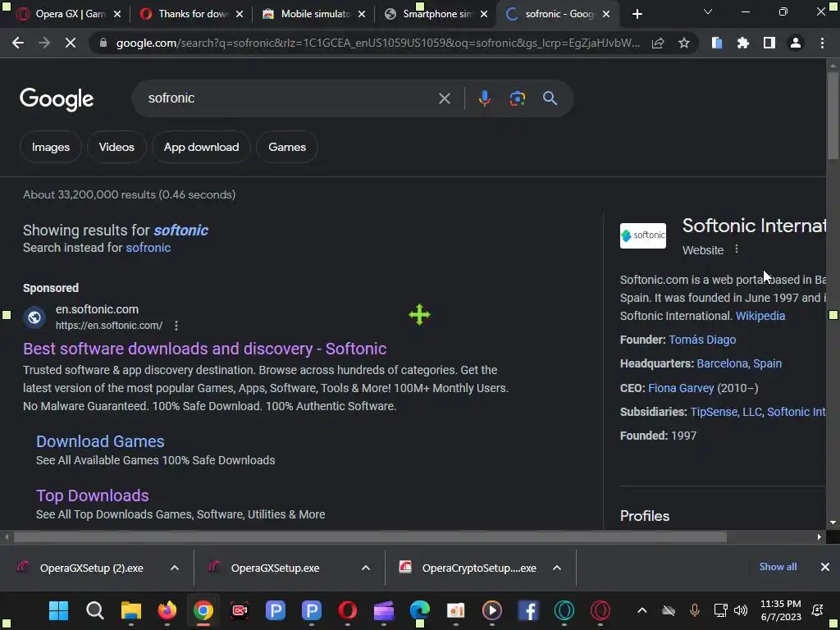Open File Explorer from taskbar
This screenshot has height=630, width=840.
tap(130, 610)
